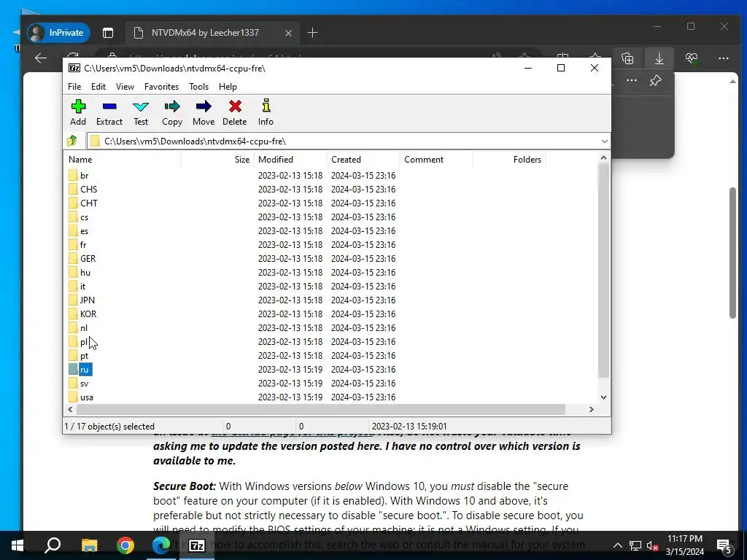Go up one folder level icon
Viewport: 747px width, 560px height.
click(72, 141)
